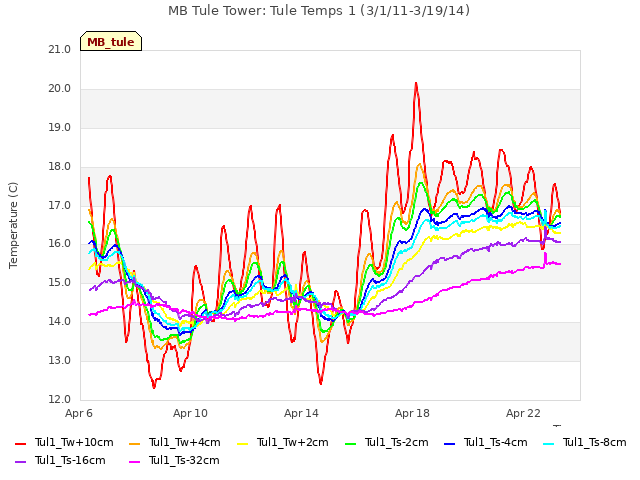Click the red Tul1_Tw+10cm legend swatch
This screenshot has height=480, width=640.
pyautogui.click(x=20, y=444)
